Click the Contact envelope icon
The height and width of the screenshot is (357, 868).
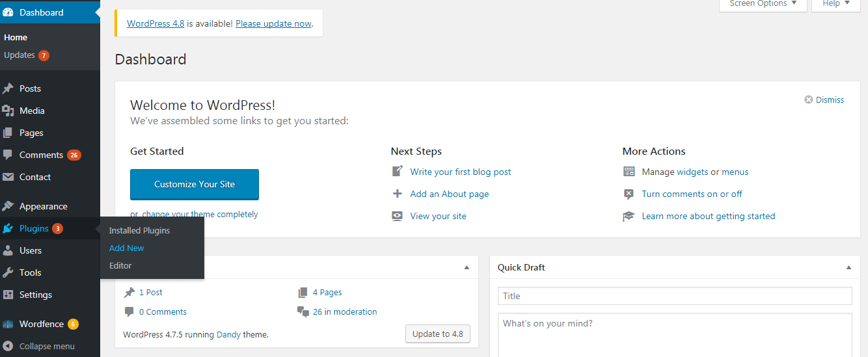[x=8, y=177]
